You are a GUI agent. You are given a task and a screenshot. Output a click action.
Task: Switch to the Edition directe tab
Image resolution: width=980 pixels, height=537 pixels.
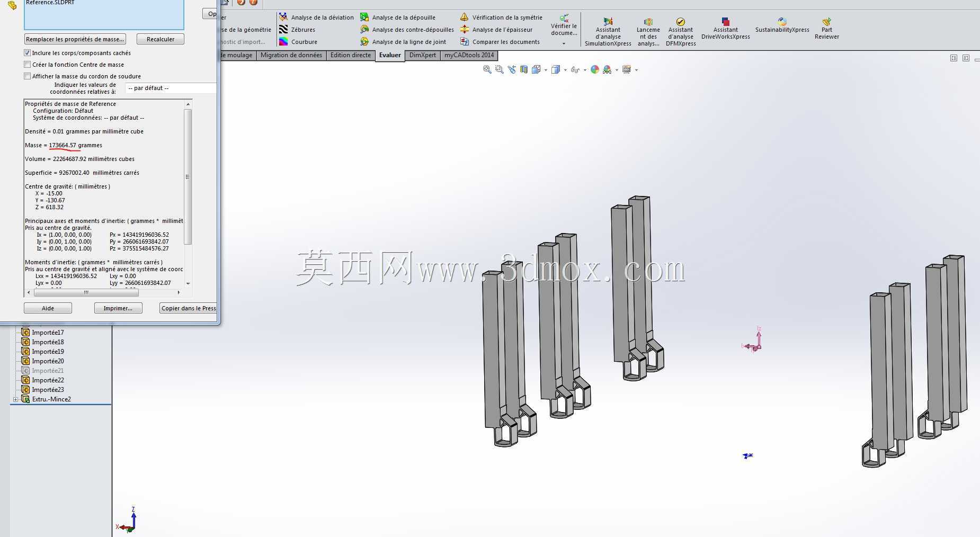pyautogui.click(x=351, y=55)
